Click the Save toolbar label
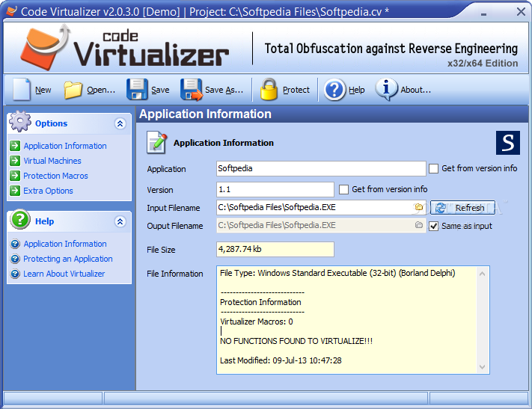Image resolution: width=532 pixels, height=409 pixels. [x=160, y=90]
